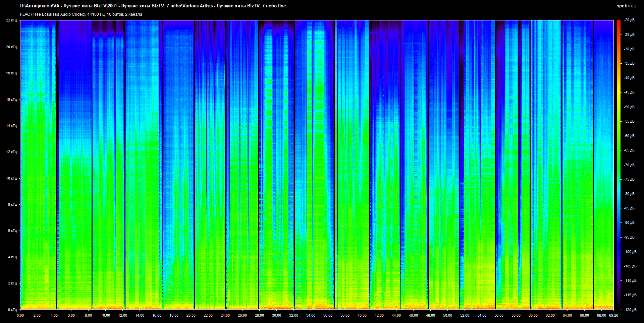
Task: Click the -70 дБ scale label
Action: coord(629,165)
